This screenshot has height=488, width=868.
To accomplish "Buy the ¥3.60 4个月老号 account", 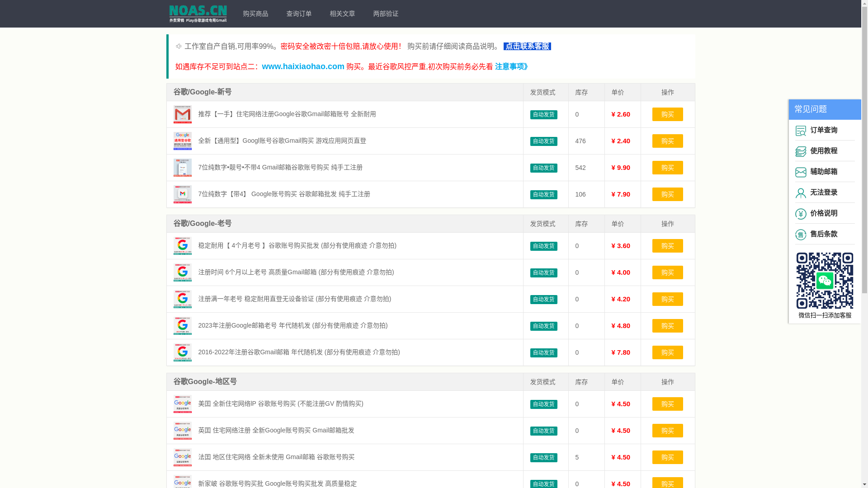I will pyautogui.click(x=667, y=246).
